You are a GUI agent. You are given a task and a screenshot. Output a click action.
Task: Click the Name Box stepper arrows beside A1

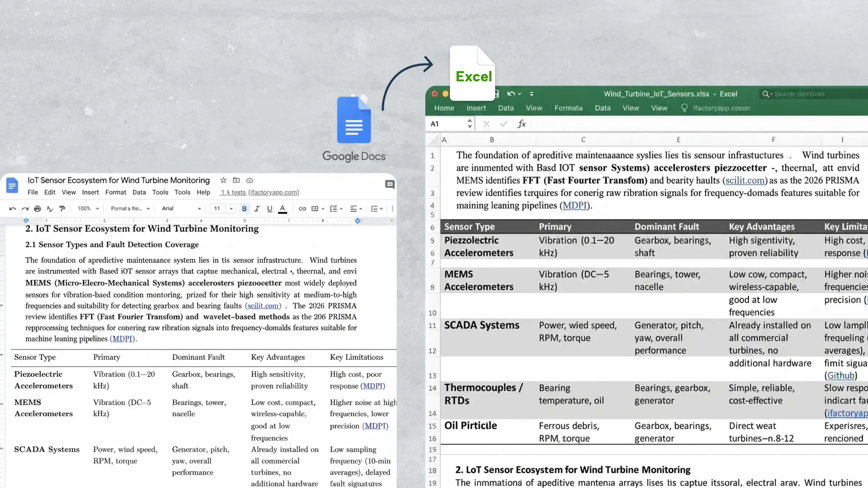469,124
